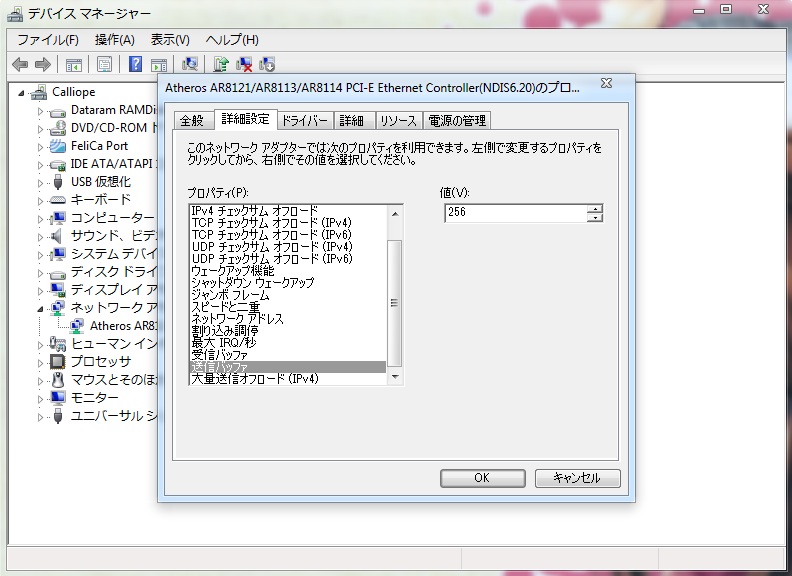Expand the Dataram RAMDisk tree node
The height and width of the screenshot is (576, 792).
click(40, 111)
